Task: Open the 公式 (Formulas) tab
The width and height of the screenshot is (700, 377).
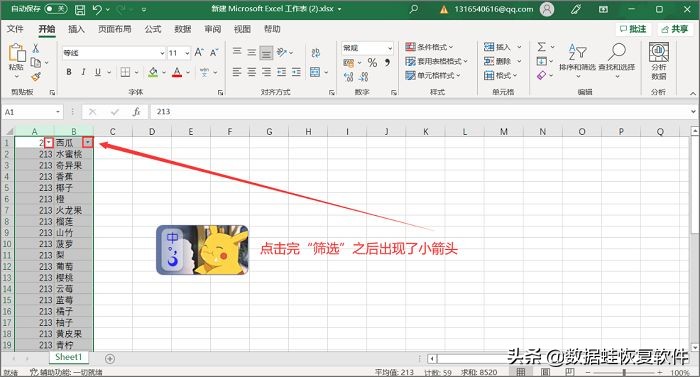Action: 153,29
